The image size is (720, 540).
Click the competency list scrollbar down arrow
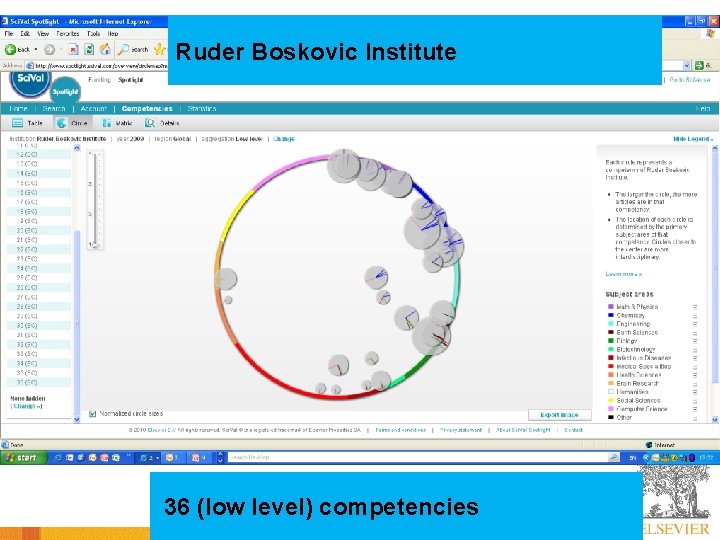77,419
